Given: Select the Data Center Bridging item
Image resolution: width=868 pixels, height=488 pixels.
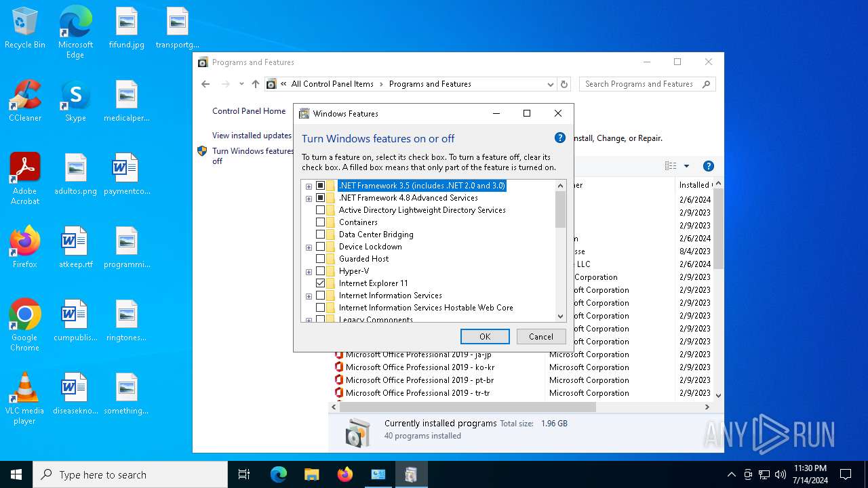Looking at the screenshot, I should coord(376,235).
